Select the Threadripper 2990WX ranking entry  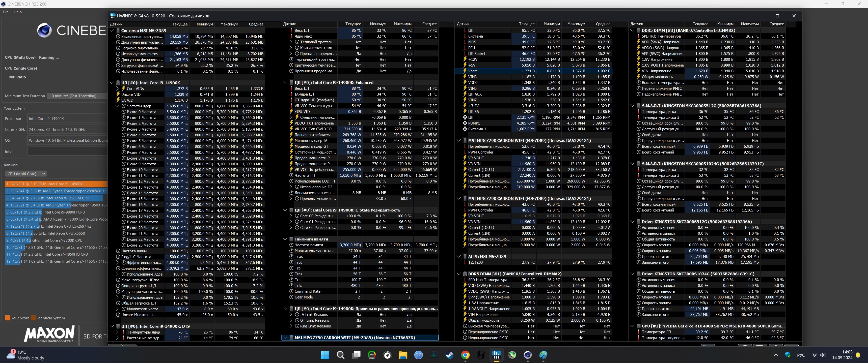56,191
